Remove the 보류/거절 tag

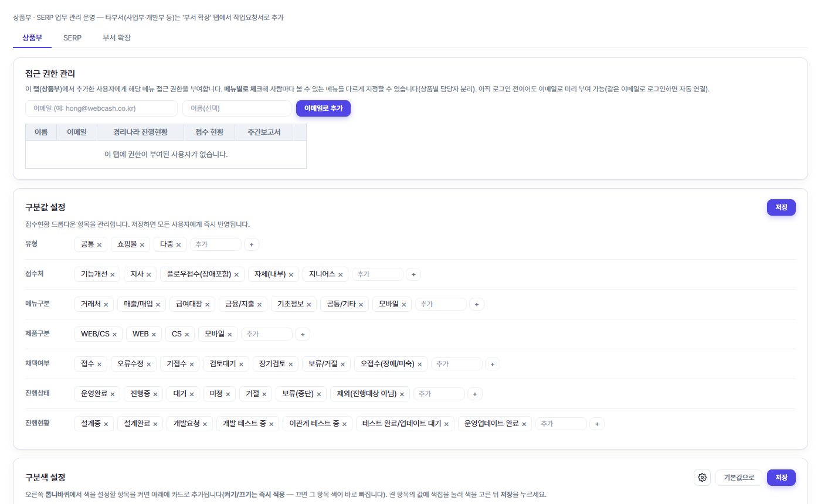coord(342,364)
